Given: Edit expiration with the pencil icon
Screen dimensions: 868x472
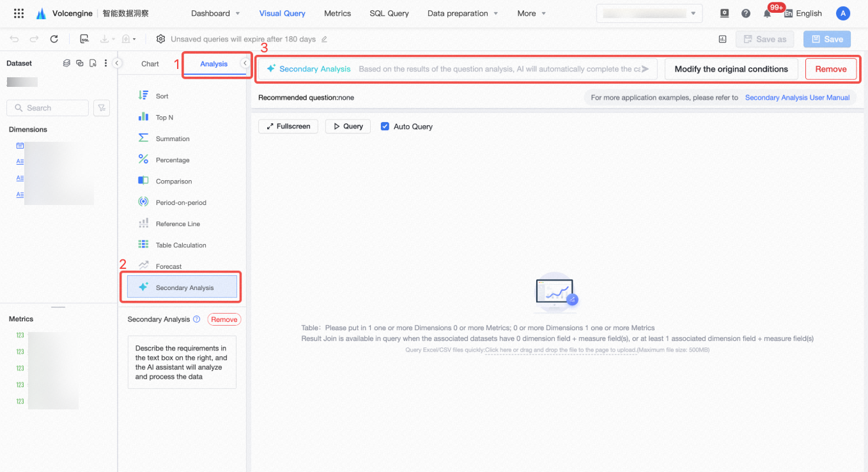Looking at the screenshot, I should [324, 39].
